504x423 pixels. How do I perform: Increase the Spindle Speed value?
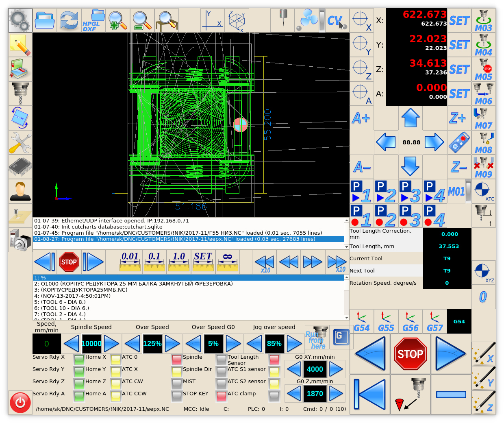tap(111, 344)
